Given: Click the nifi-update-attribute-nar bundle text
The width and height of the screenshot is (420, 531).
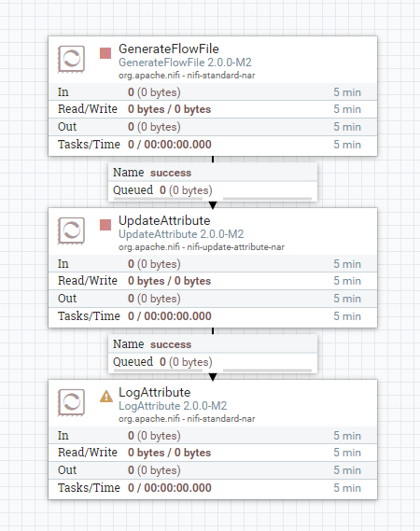Looking at the screenshot, I should (236, 247).
